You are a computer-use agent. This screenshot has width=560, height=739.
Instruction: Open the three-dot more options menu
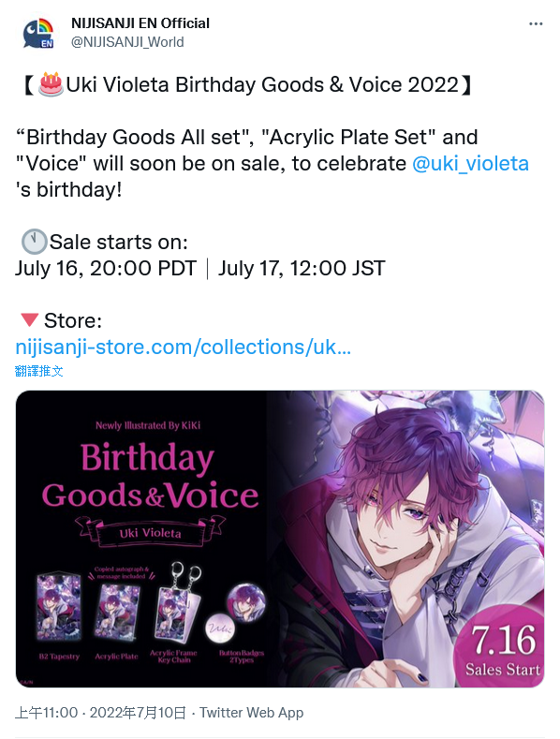click(x=536, y=24)
